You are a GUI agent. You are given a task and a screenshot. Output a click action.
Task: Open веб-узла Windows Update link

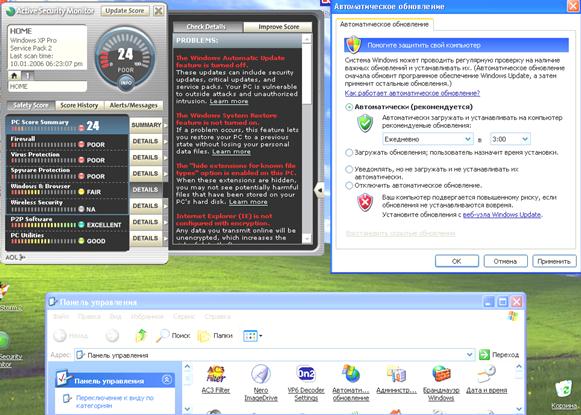tap(502, 215)
